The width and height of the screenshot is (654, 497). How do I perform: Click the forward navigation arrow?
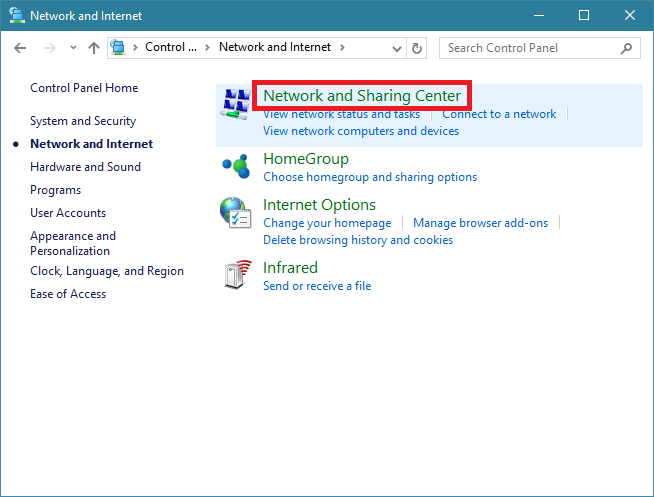click(x=50, y=48)
